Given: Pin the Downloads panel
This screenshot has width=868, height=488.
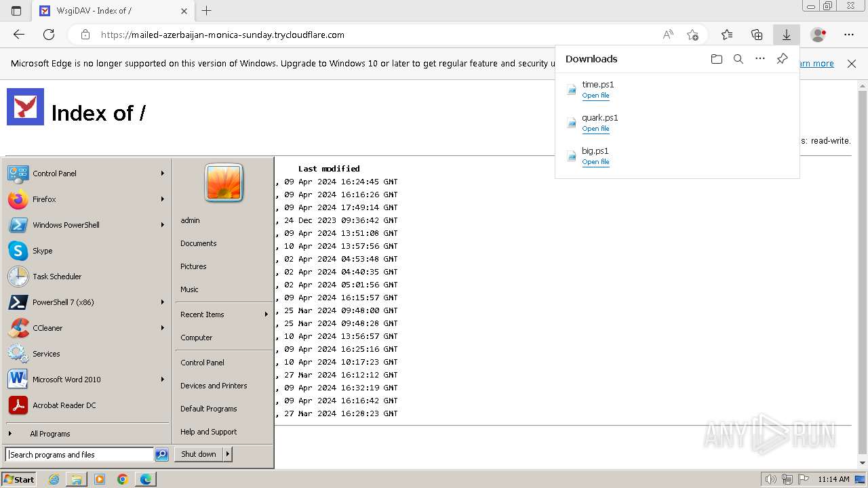Looking at the screenshot, I should coord(782,59).
